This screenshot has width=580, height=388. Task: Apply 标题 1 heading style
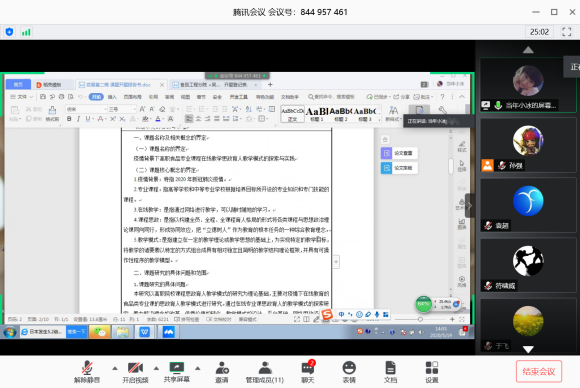pos(317,114)
